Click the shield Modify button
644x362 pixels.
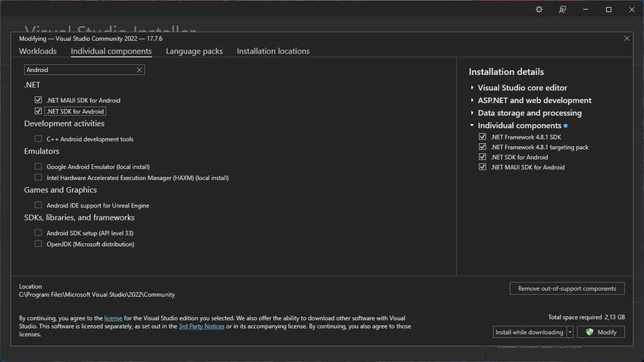pos(601,332)
